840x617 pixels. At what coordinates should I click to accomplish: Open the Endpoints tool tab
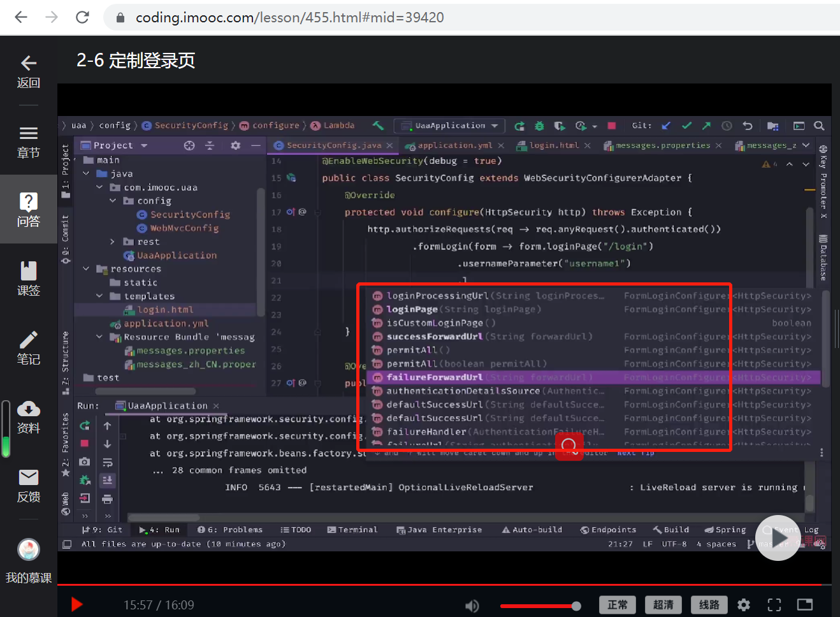tap(608, 530)
